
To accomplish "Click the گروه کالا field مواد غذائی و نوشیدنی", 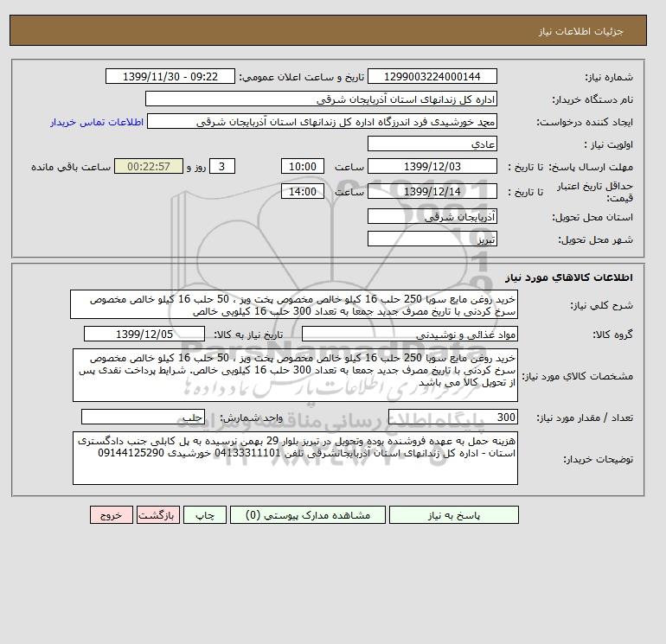I will tap(409, 334).
